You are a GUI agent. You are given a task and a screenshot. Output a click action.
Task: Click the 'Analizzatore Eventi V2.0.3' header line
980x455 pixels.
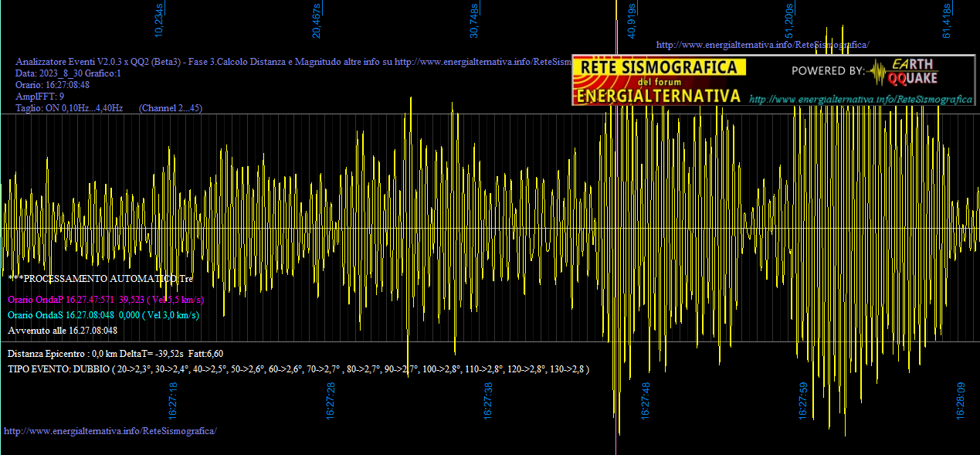point(293,62)
